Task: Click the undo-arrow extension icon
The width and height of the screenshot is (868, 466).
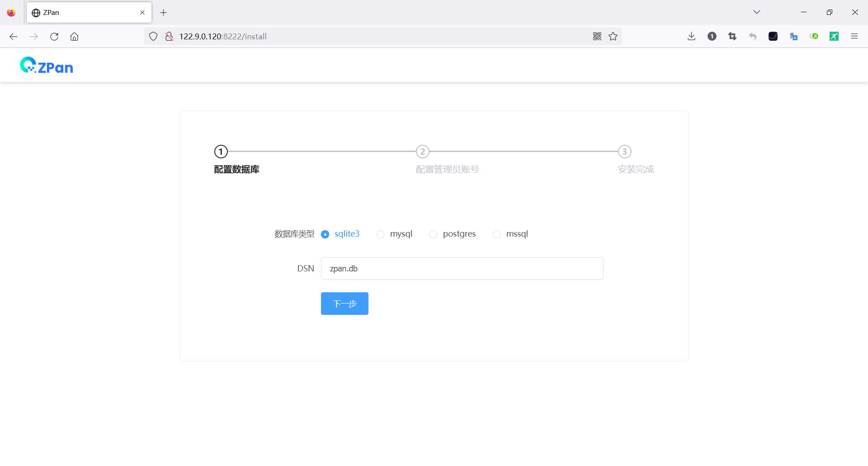Action: point(753,36)
